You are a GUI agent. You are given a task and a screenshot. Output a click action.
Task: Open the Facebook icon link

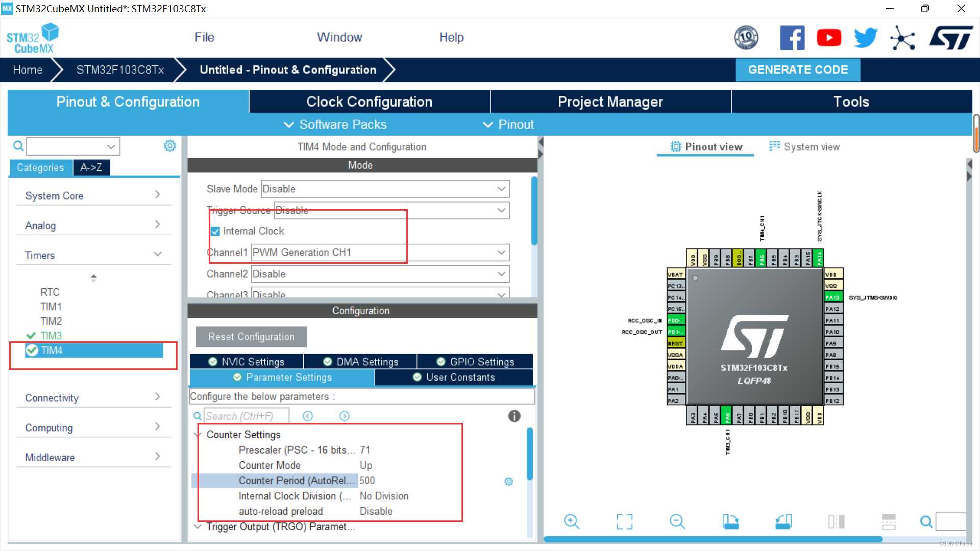(x=792, y=38)
